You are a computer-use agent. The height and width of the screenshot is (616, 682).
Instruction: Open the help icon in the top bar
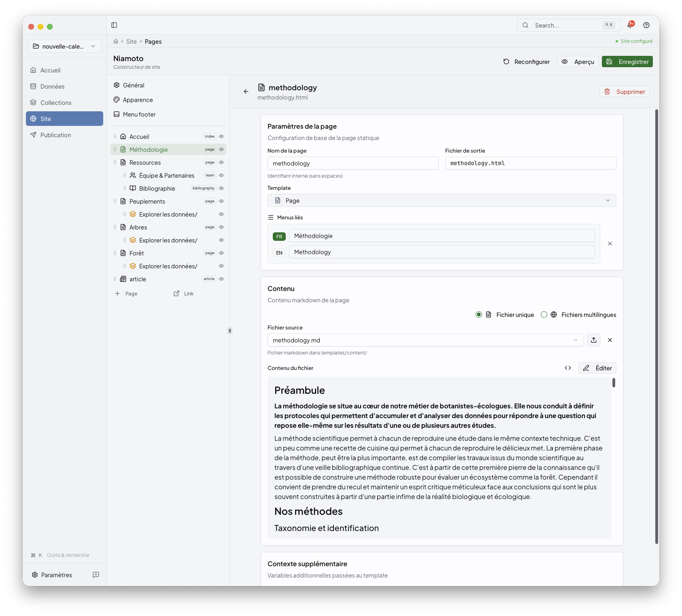click(646, 25)
